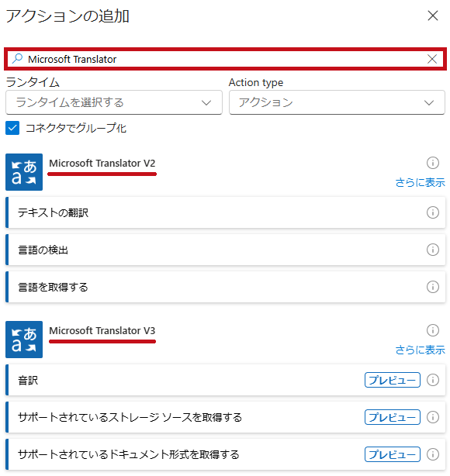The width and height of the screenshot is (450, 476).
Task: Click さらに表示 under Microsoft Translator V3
Action: coord(420,350)
